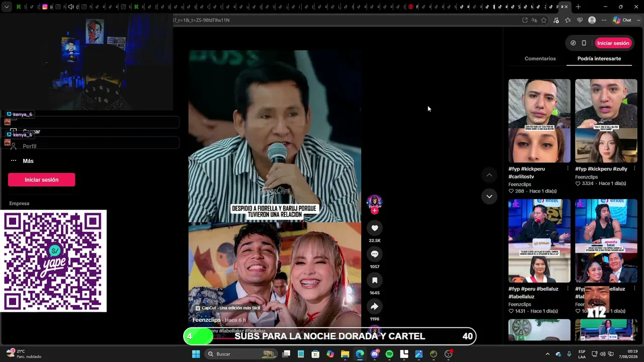644x362 pixels.
Task: Click Iniciar sesión in the top right
Action: click(x=613, y=43)
